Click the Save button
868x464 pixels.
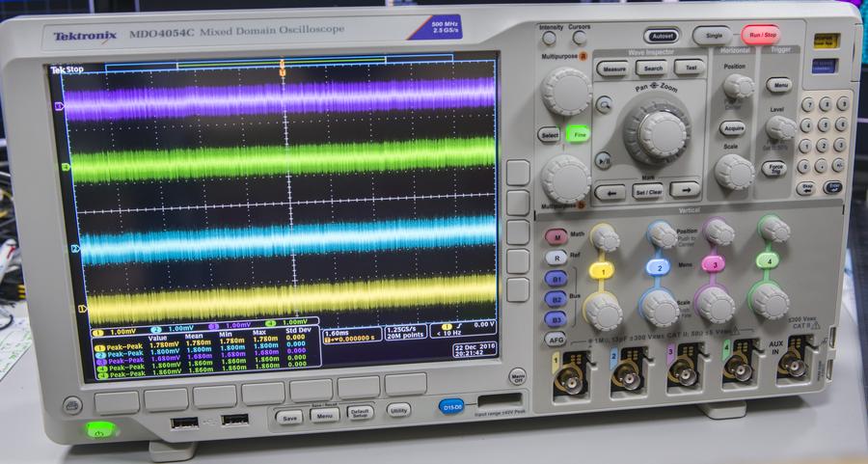289,418
